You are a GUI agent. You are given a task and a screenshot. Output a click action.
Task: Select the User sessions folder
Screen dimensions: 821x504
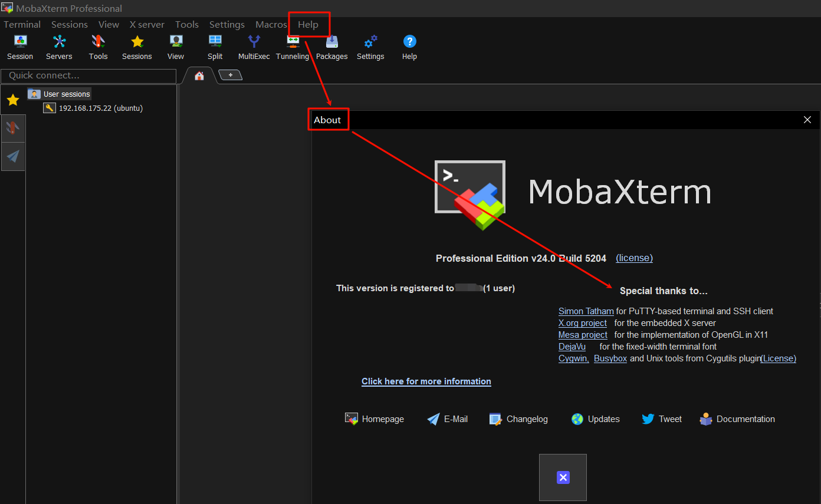point(60,94)
